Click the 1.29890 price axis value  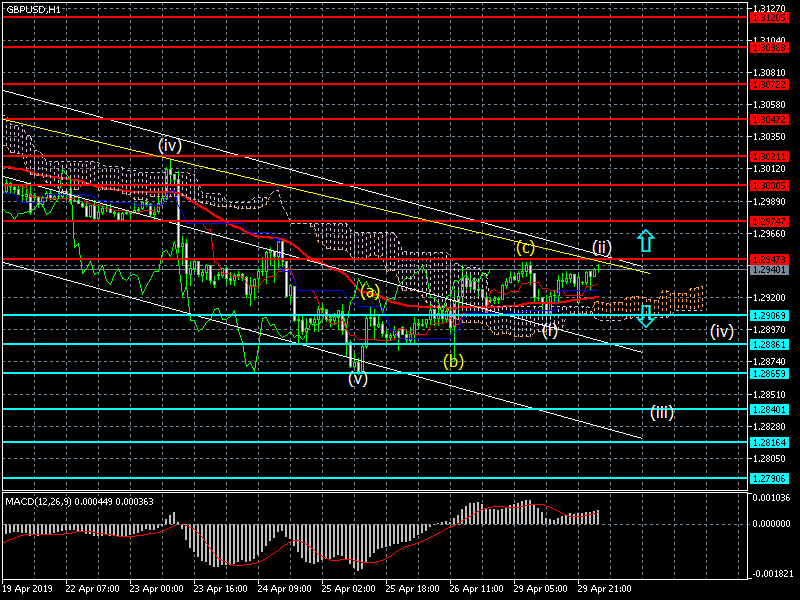[769, 202]
